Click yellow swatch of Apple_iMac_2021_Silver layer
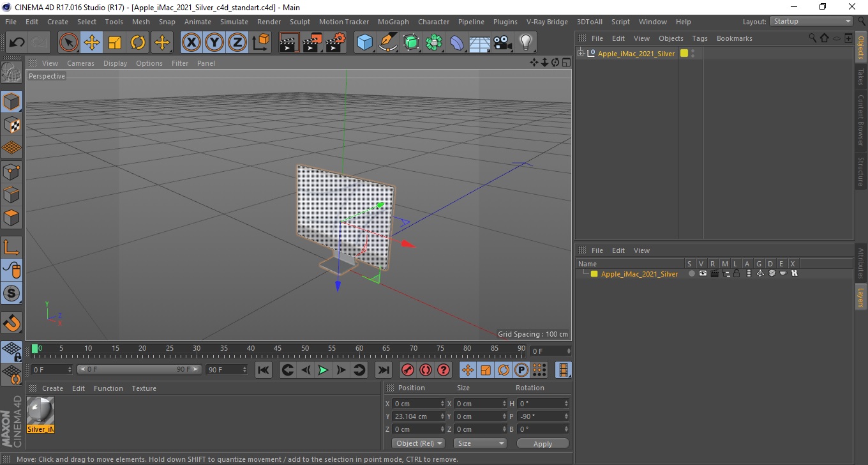 tap(594, 274)
